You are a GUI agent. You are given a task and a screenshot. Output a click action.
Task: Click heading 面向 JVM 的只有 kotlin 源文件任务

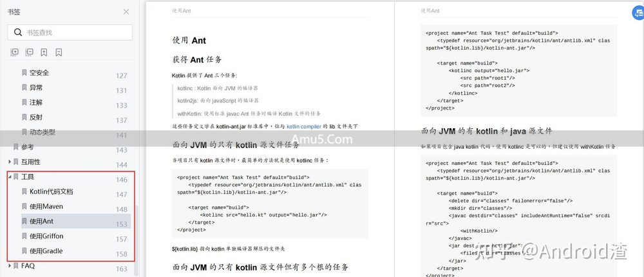tap(236, 145)
